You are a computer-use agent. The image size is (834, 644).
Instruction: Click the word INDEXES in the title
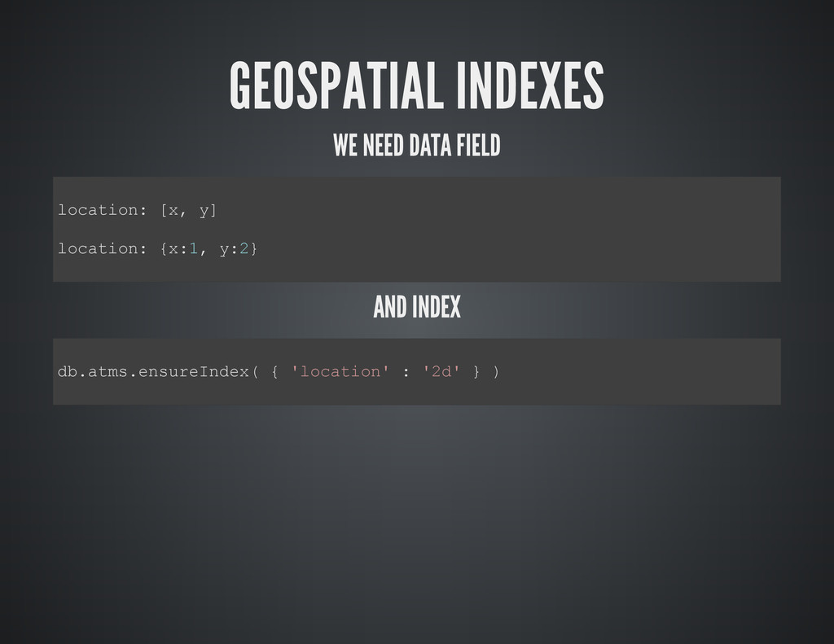[x=530, y=85]
